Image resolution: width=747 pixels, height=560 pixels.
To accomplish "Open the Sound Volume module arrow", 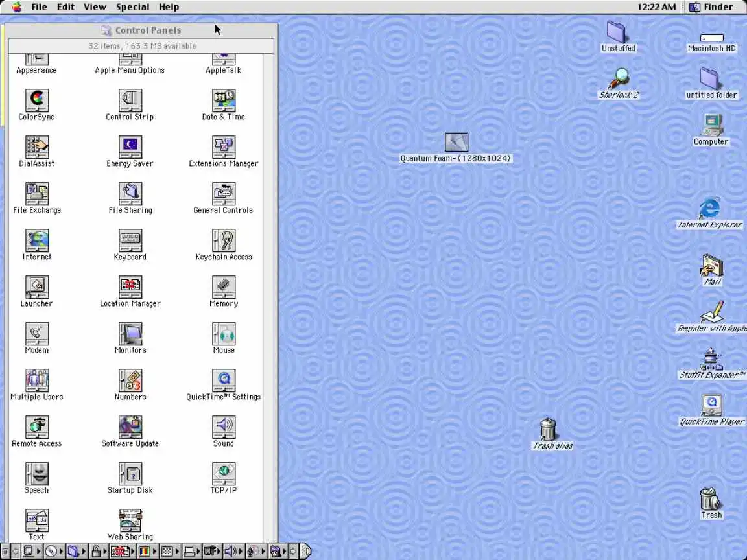I will pos(241,552).
